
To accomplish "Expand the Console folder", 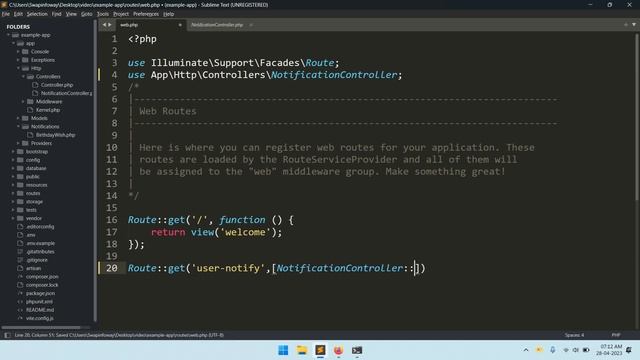I will click(18, 52).
